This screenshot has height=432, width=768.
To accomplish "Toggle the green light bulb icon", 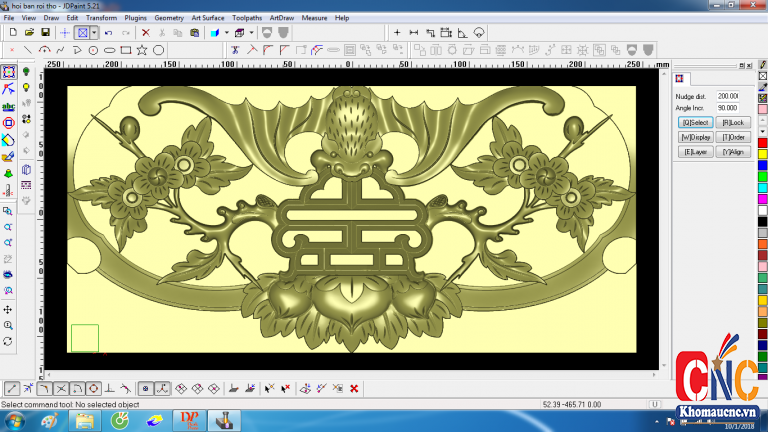I will [26, 72].
